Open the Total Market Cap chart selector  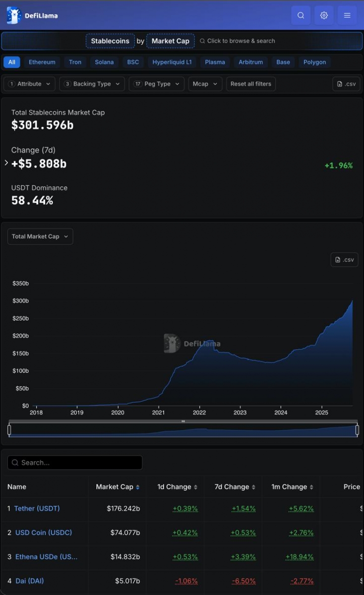pos(40,237)
